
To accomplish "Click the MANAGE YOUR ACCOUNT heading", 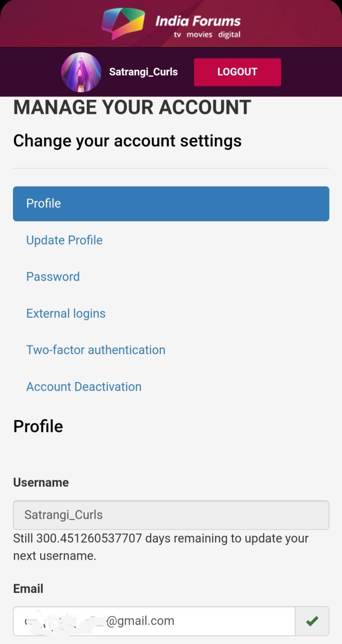I will tap(132, 107).
